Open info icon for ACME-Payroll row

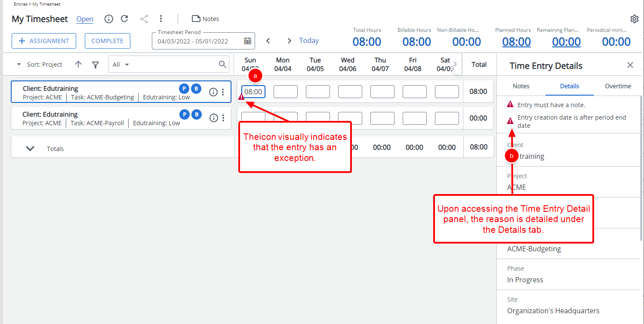(x=213, y=118)
